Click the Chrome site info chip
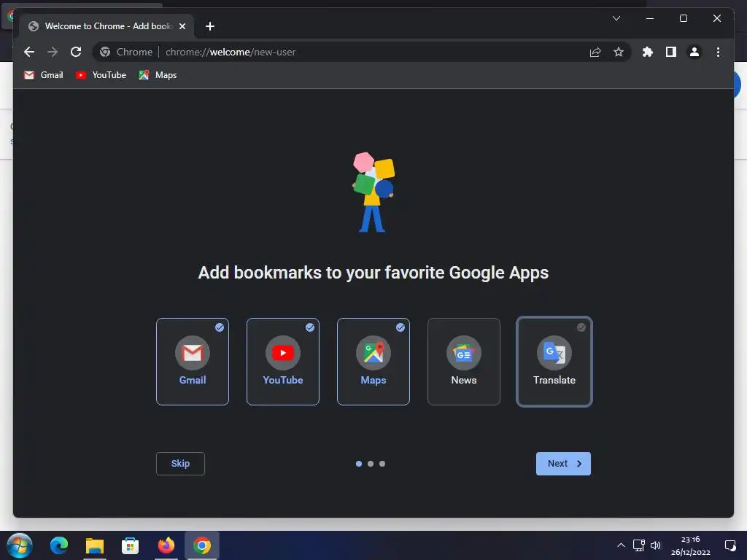This screenshot has height=560, width=747. click(126, 52)
